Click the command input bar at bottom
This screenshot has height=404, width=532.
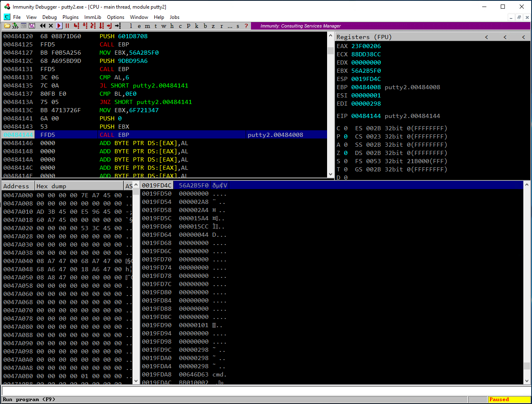(266, 391)
